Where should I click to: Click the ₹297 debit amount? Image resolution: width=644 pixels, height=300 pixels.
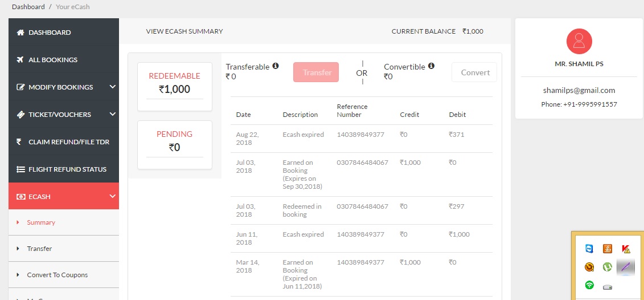tap(457, 206)
